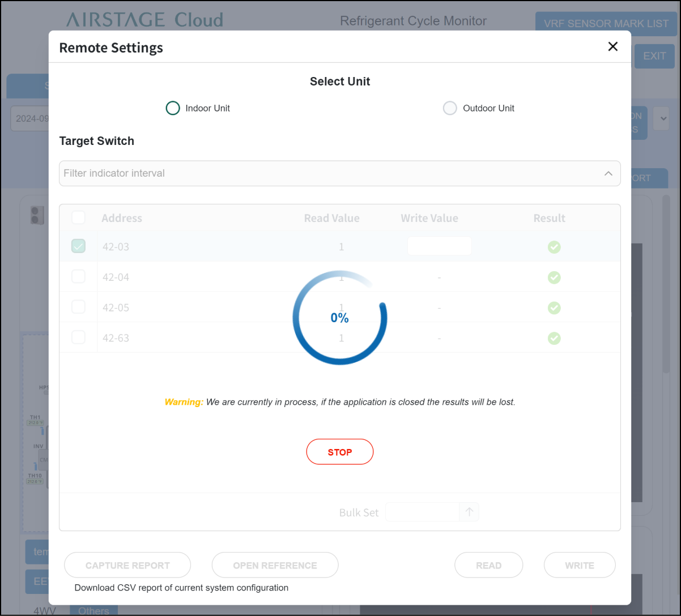
Task: Click the CAPTURE REPORT button
Action: tap(127, 565)
